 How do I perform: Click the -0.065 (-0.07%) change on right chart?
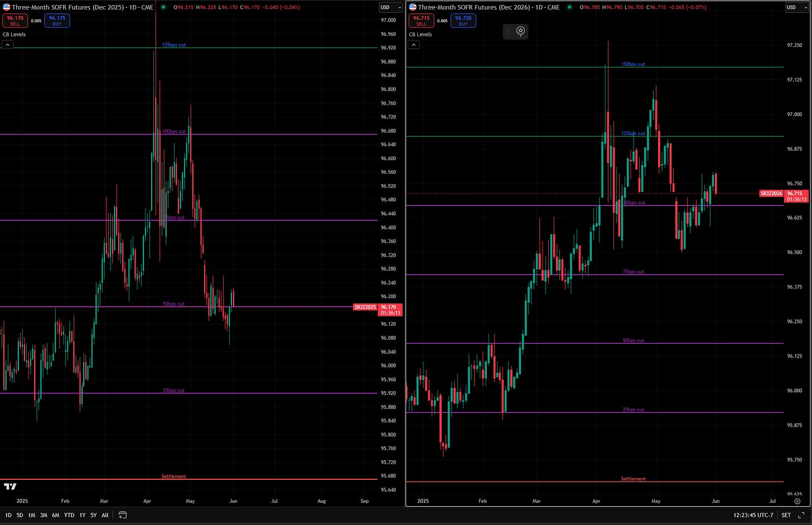(688, 7)
